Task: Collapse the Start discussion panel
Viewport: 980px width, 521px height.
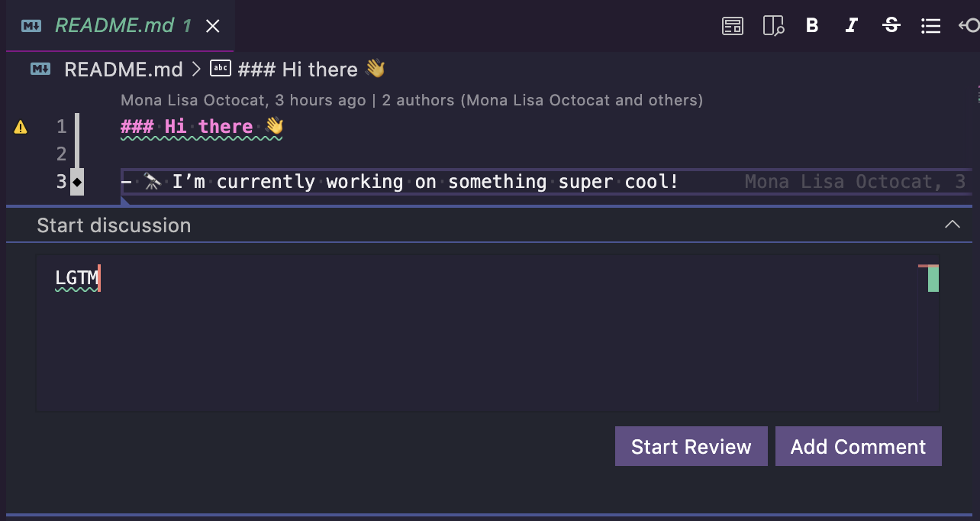Action: (x=952, y=225)
